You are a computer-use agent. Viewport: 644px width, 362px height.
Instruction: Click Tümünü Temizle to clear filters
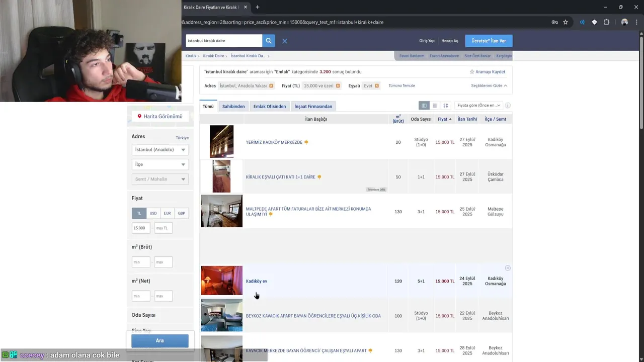402,86
